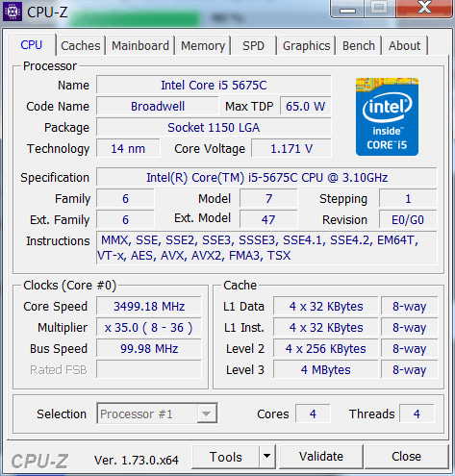Image resolution: width=455 pixels, height=476 pixels.
Task: Click the Level 3 4 MBytes value
Action: point(326,369)
